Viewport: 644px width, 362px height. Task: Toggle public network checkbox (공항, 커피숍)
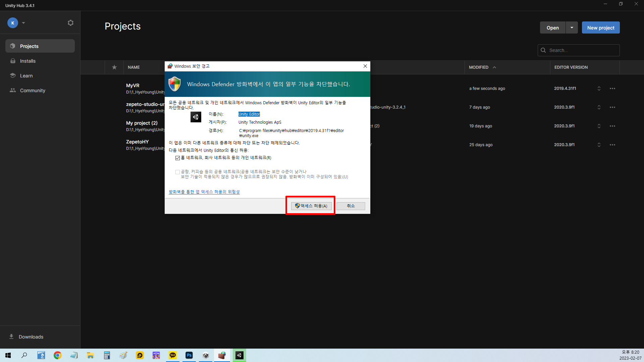177,172
